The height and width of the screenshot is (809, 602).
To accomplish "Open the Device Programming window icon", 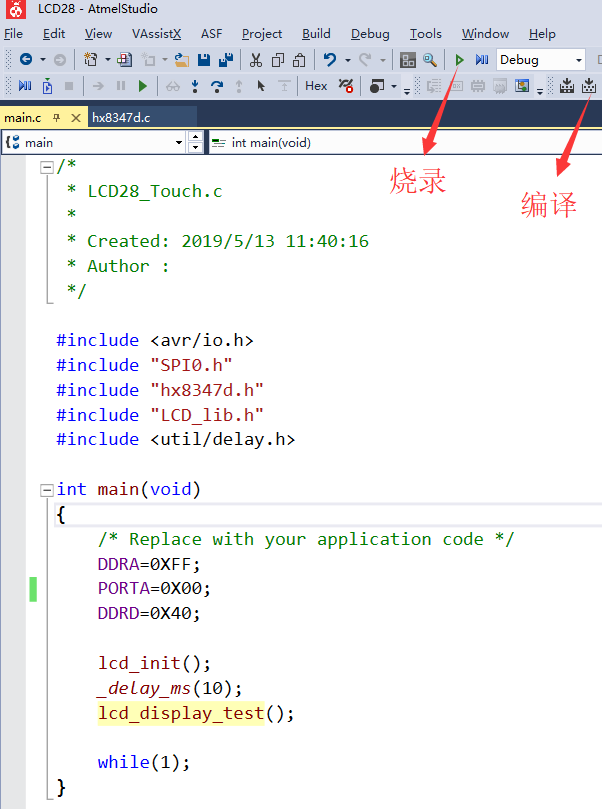I will (x=408, y=60).
